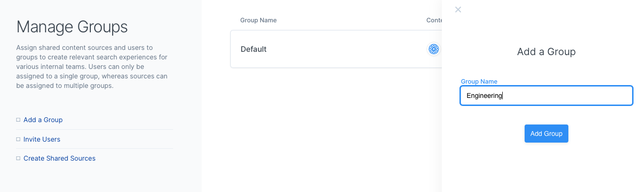
Task: Click the square icon beside Invite Users
Action: [x=18, y=139]
